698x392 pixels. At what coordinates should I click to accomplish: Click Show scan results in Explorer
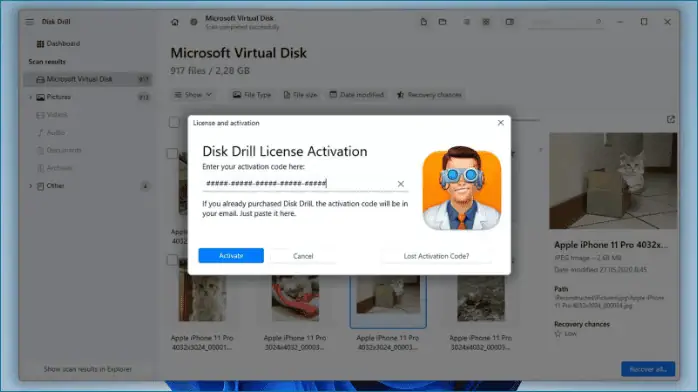click(x=88, y=369)
